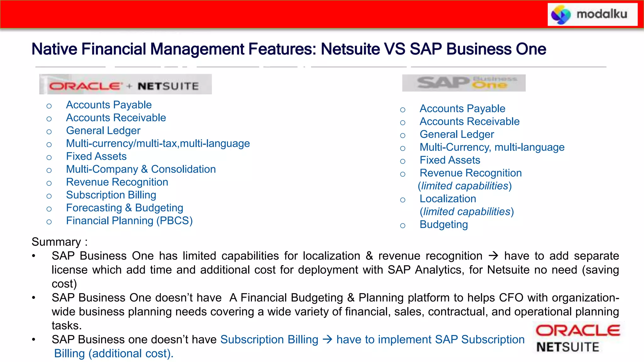Viewport: 644px width, 362px height.
Task: Click NetSuite's Multi-currency/multi-tax,multi-language item
Action: [x=158, y=144]
